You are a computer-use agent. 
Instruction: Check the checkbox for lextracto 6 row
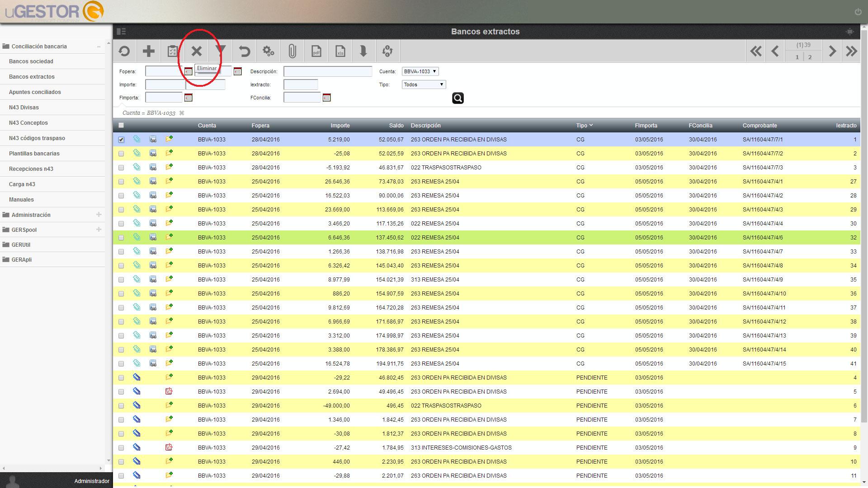(x=121, y=406)
